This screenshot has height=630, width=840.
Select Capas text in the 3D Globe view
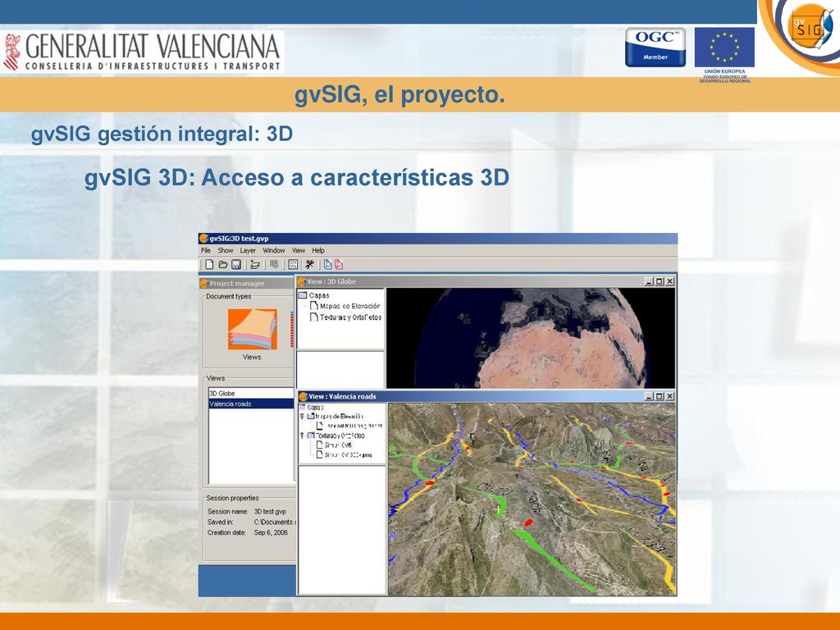tap(319, 295)
